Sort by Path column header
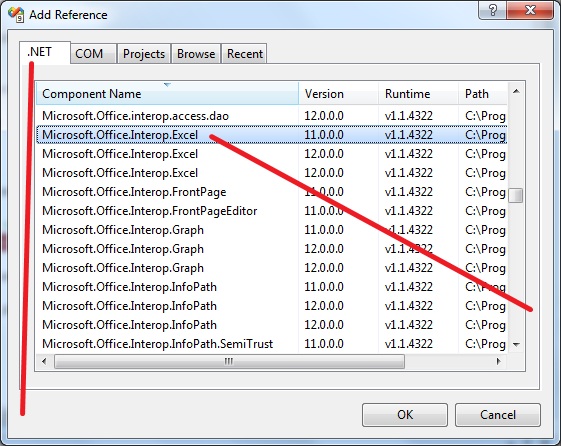Viewport: 561px width, 446px height. pyautogui.click(x=483, y=94)
